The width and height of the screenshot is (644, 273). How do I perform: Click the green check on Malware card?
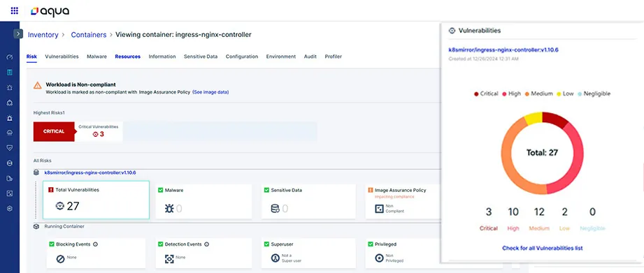click(161, 190)
